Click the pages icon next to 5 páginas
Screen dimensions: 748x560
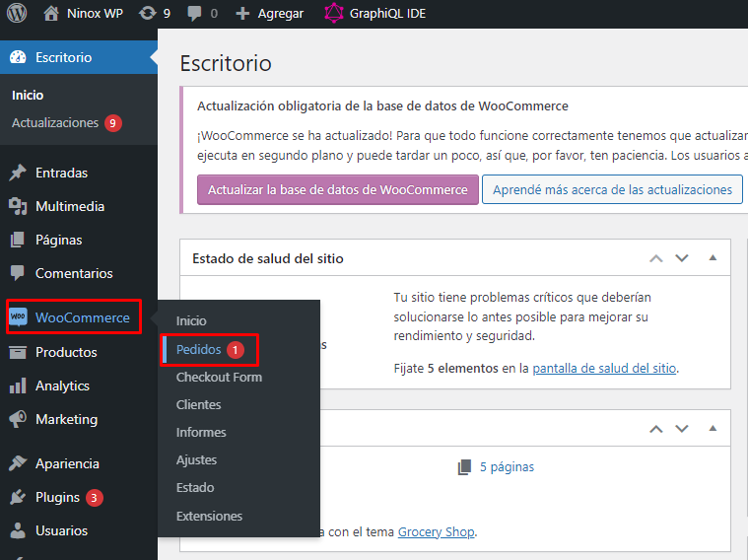(x=464, y=467)
